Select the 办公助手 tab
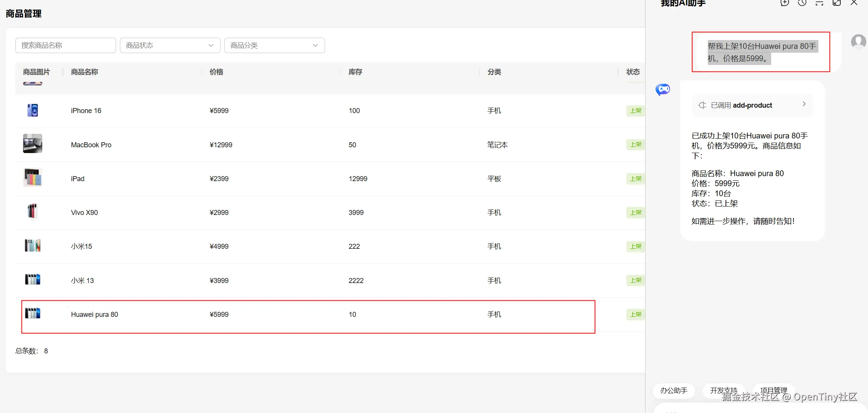Screen dimensions: 868x413 [x=674, y=391]
